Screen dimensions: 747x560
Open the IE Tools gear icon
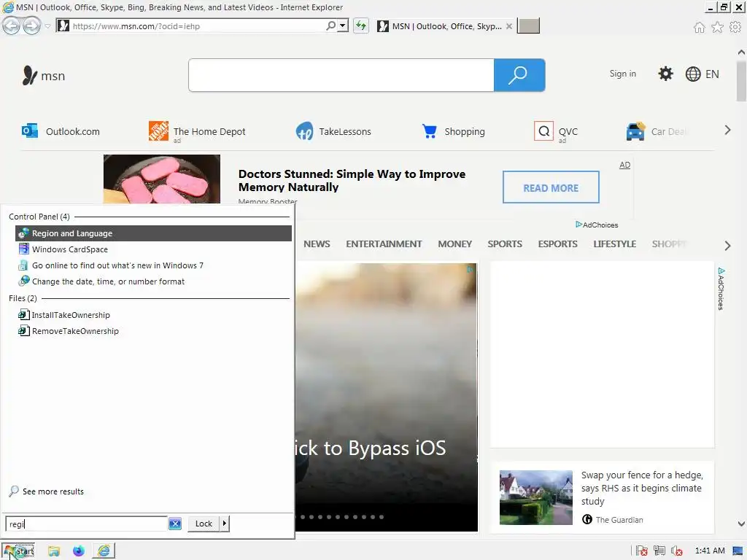click(735, 27)
